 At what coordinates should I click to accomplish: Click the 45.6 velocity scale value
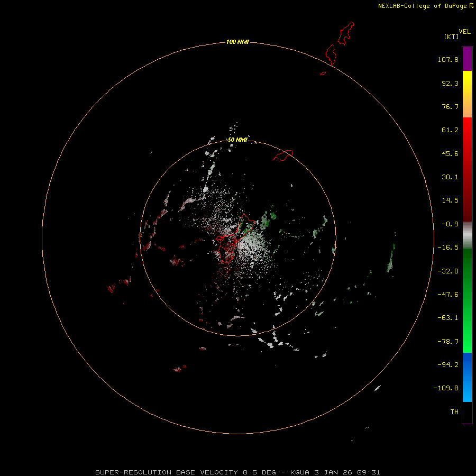pos(450,153)
